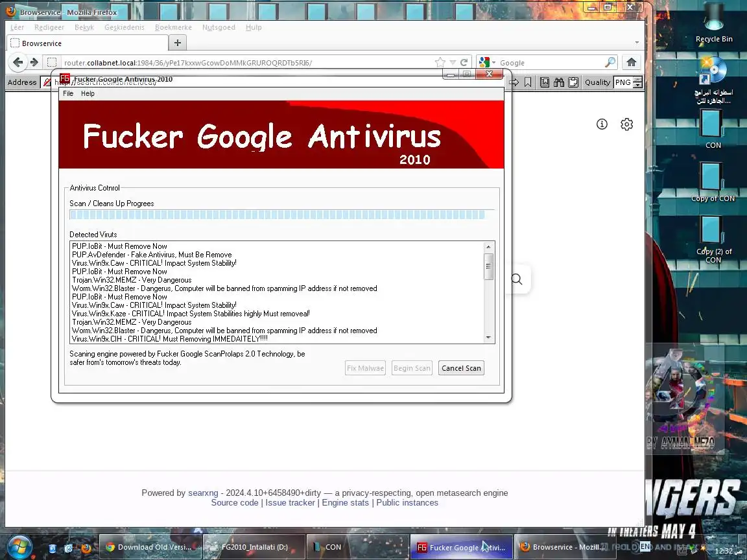
Task: Open the Bekyk menu in Firefox
Action: 84,27
